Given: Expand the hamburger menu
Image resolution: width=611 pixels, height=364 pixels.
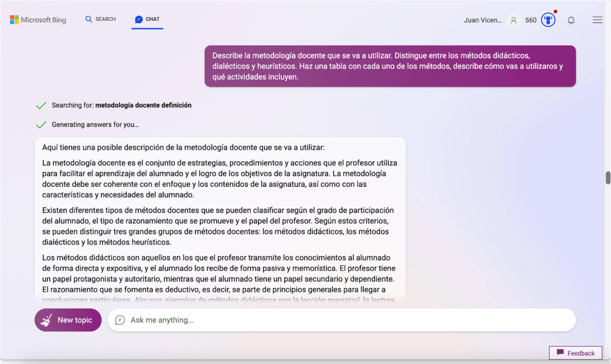Looking at the screenshot, I should pyautogui.click(x=597, y=20).
